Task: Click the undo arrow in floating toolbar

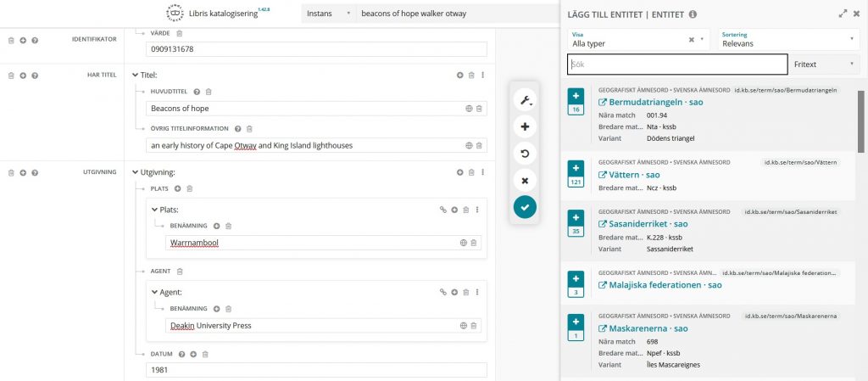Action: [x=525, y=154]
